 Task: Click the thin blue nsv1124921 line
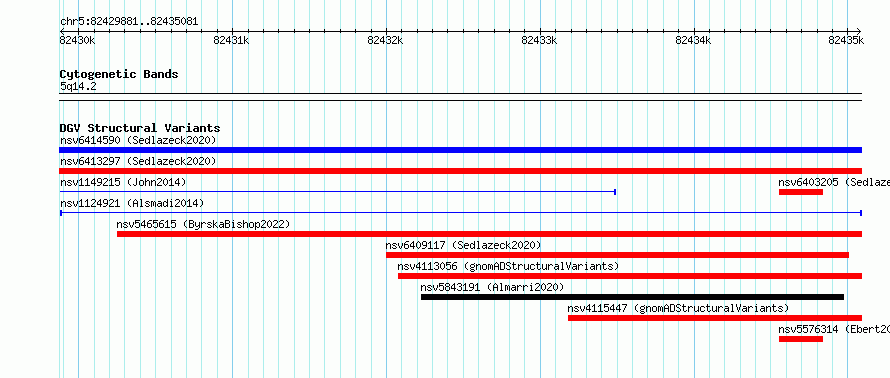coord(460,213)
